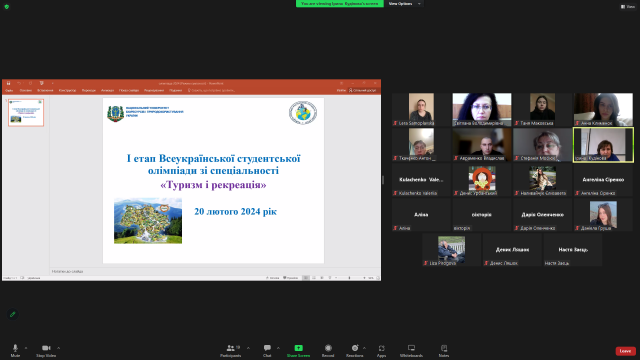
Task: Open the Основне ribbon tab
Action: click(26, 90)
